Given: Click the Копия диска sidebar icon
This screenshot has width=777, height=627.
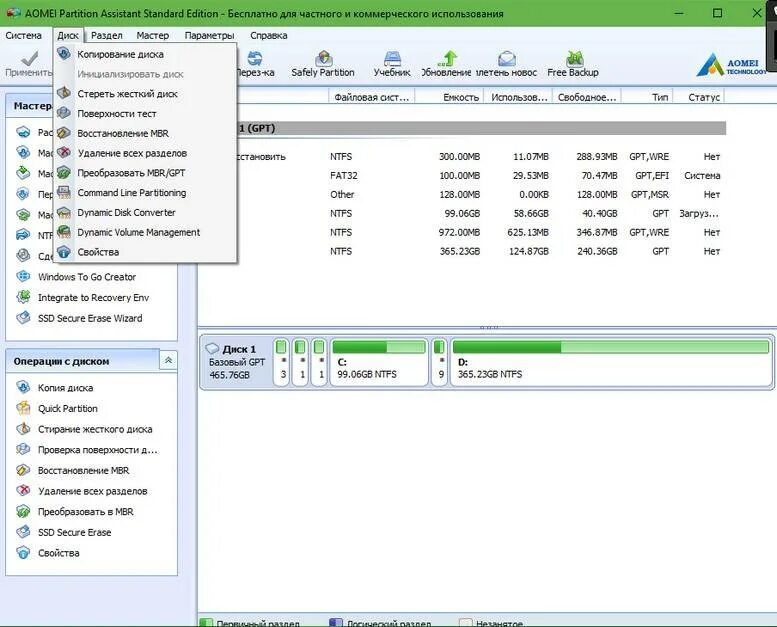Looking at the screenshot, I should [x=23, y=387].
